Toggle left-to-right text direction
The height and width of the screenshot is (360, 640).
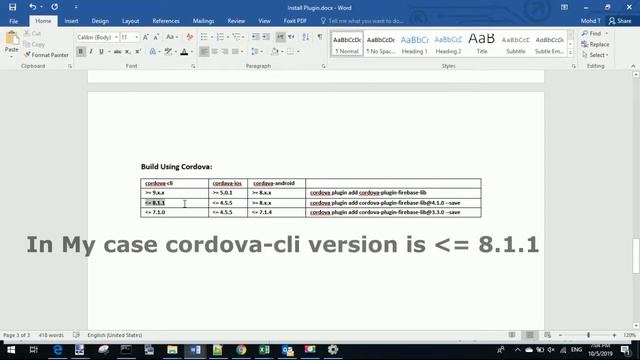point(280,37)
